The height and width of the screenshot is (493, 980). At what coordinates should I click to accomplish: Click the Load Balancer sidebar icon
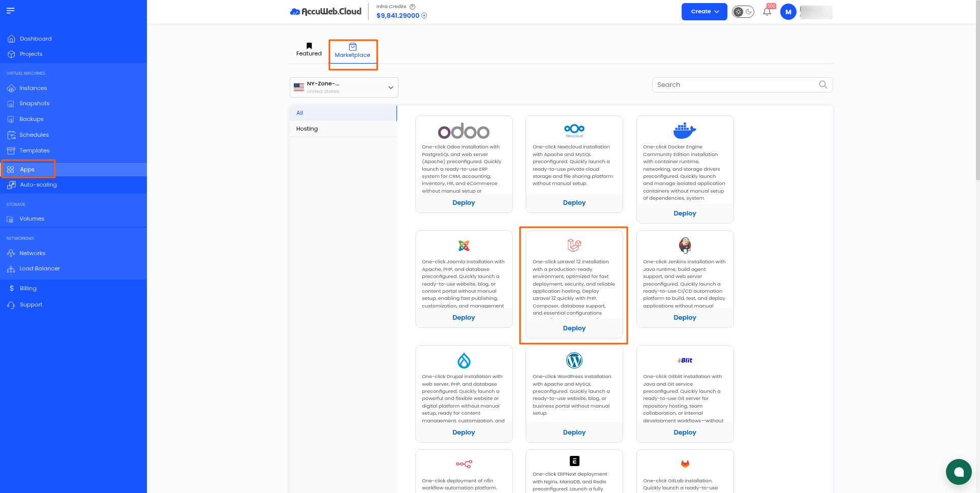[x=11, y=269]
